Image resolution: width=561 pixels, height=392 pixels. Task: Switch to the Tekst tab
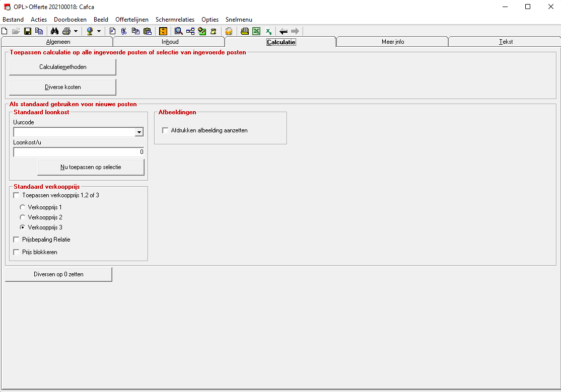505,42
